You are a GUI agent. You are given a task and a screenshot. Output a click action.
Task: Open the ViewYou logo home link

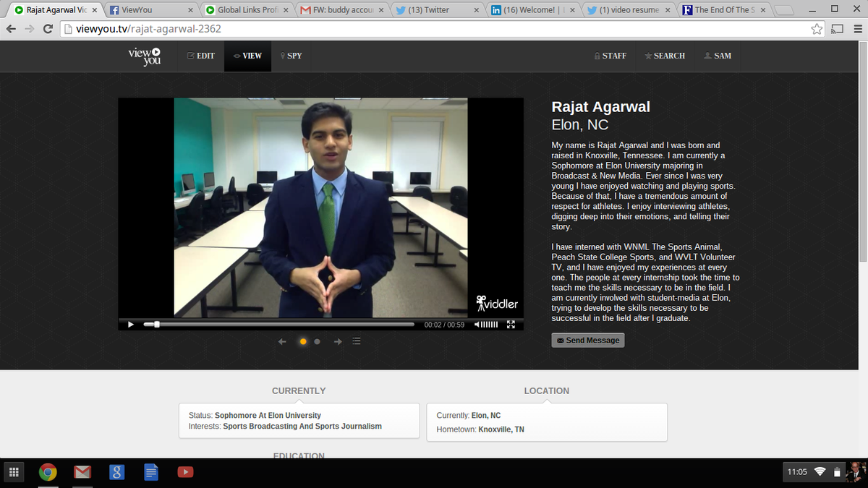coord(144,56)
